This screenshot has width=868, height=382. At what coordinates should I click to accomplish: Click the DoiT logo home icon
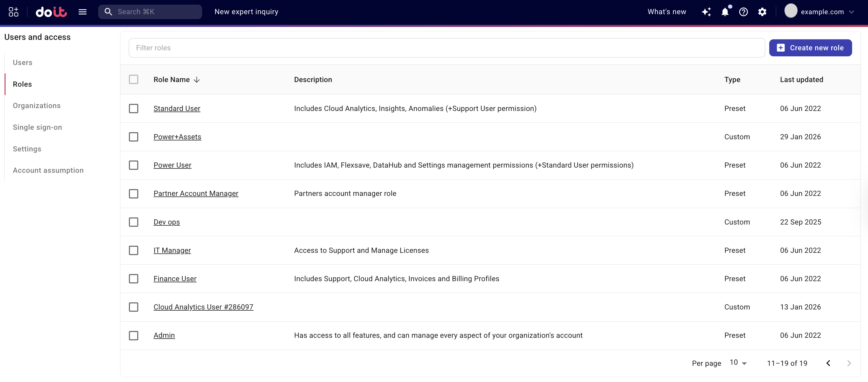tap(51, 12)
